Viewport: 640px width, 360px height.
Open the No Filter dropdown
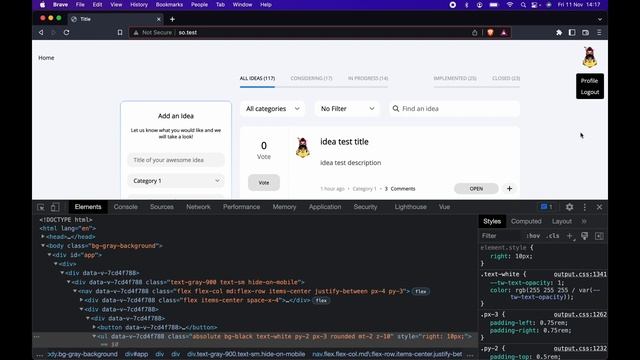coord(347,109)
